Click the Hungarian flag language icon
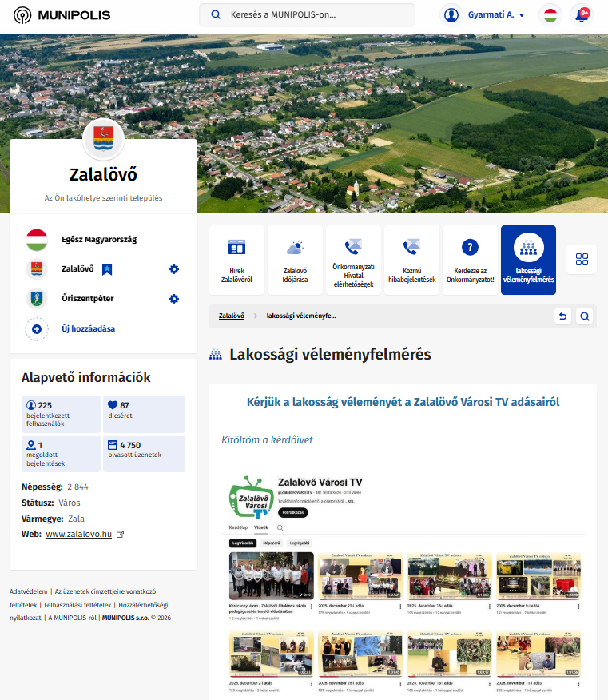Viewport: 608px width, 700px height. pyautogui.click(x=549, y=15)
